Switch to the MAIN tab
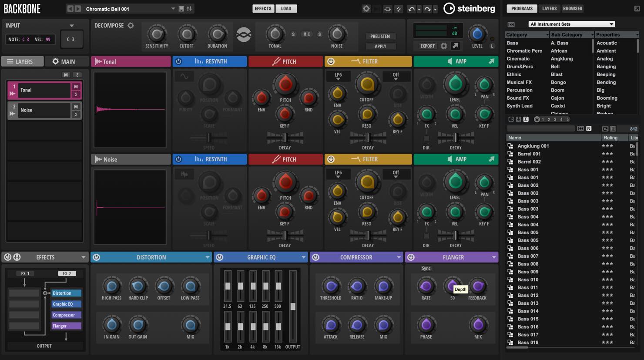Screen dimensions: 644x360 (64, 61)
